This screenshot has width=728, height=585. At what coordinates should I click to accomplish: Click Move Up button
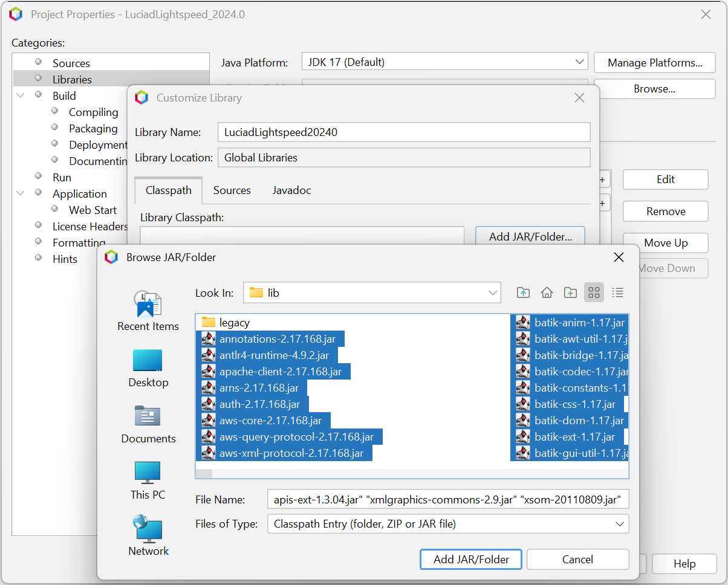[666, 243]
